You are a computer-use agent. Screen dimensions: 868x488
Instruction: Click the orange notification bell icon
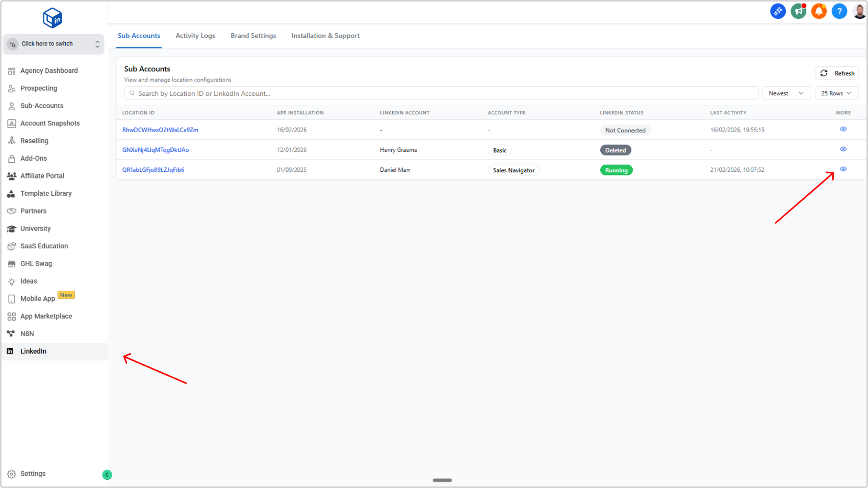(x=819, y=11)
